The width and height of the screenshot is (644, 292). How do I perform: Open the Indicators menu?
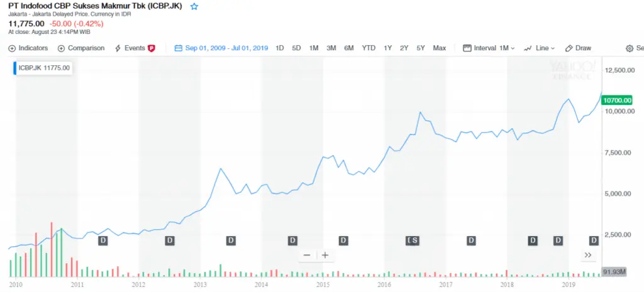[x=28, y=48]
